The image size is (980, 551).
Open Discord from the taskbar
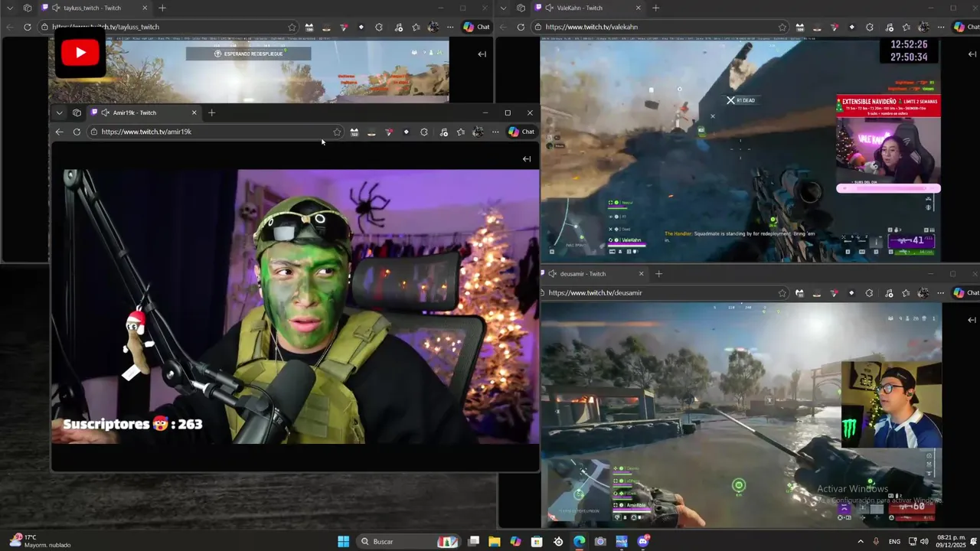coord(642,541)
